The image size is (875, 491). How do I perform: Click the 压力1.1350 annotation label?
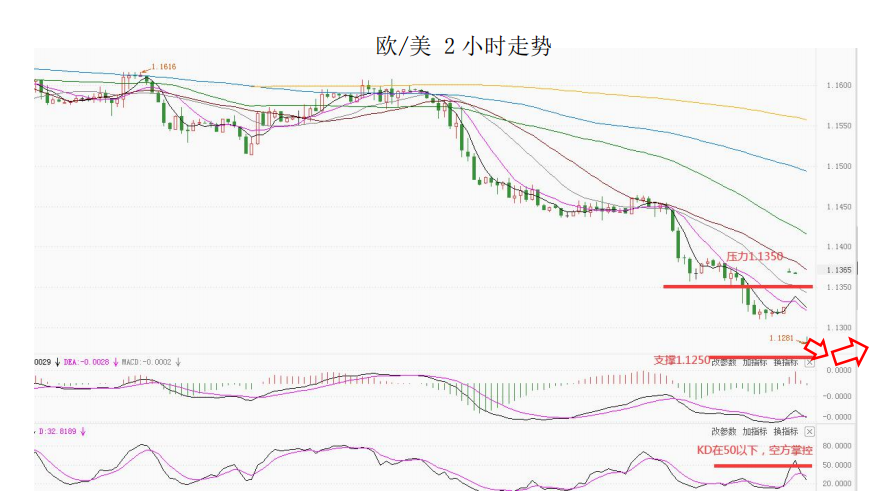click(753, 257)
